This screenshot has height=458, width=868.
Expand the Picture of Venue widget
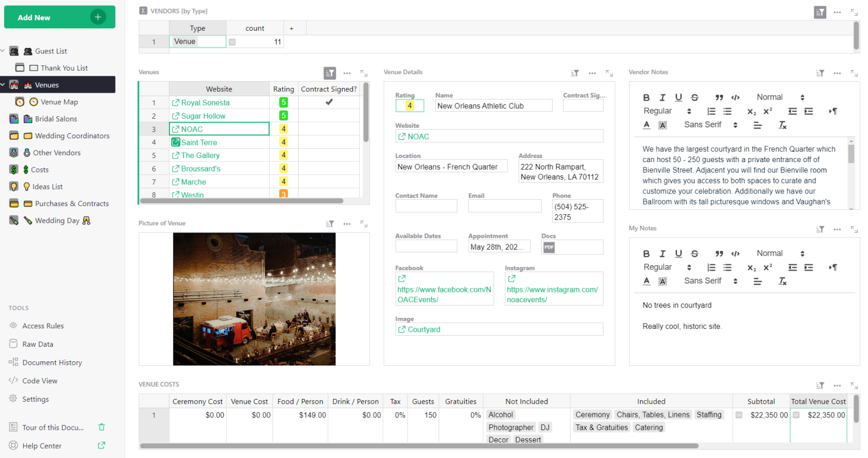point(364,223)
